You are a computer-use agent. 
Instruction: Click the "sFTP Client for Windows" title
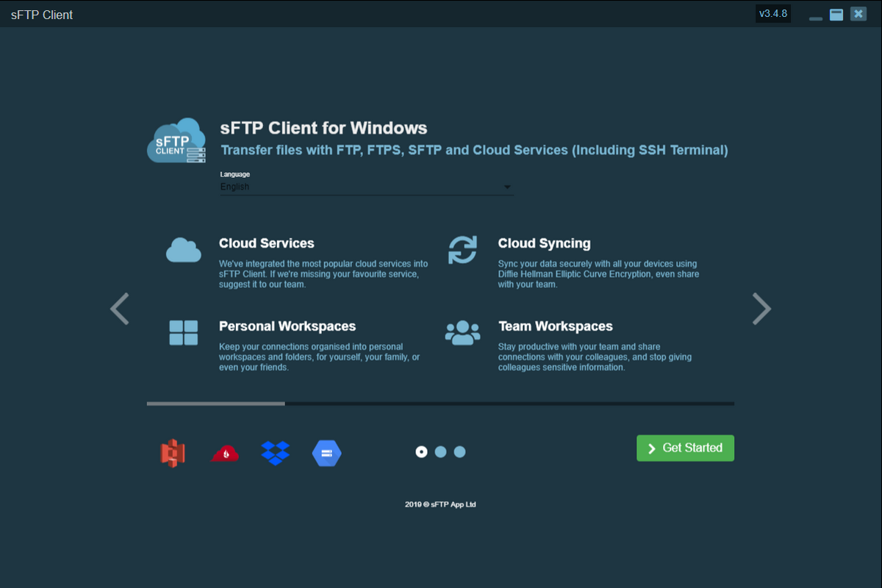(324, 128)
